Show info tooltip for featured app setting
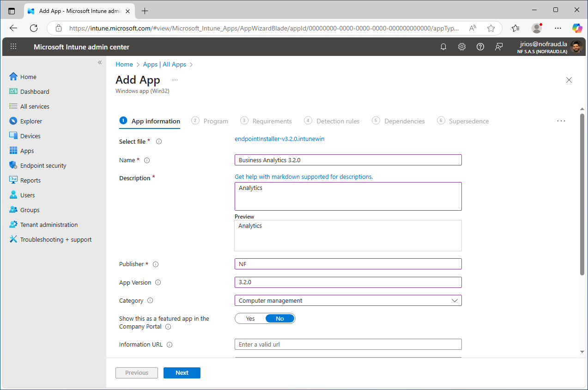This screenshot has height=390, width=588. [168, 327]
